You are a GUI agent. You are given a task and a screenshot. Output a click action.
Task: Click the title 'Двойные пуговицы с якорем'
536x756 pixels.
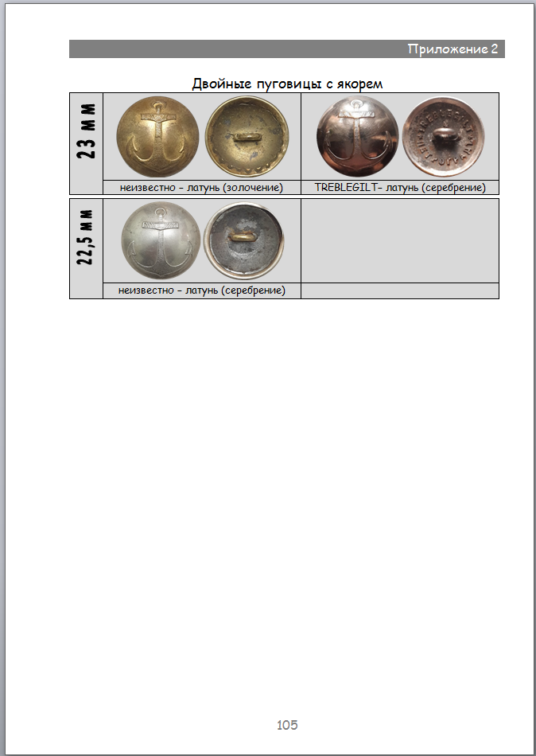point(287,84)
